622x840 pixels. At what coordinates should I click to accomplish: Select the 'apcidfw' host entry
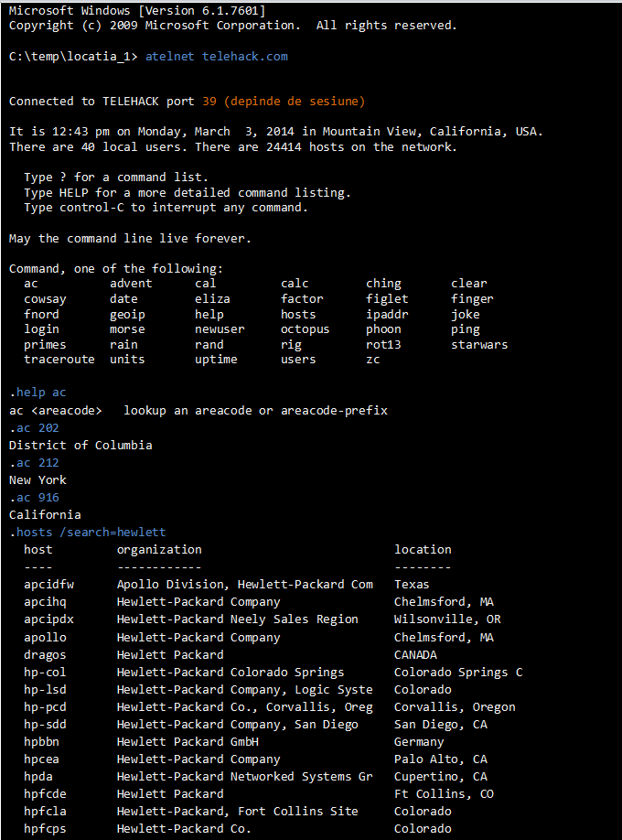tap(48, 585)
